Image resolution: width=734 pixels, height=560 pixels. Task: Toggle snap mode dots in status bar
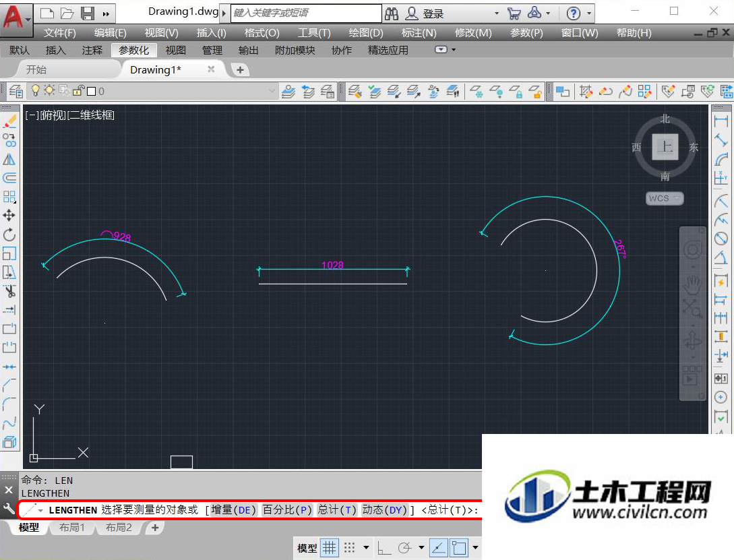coord(349,547)
